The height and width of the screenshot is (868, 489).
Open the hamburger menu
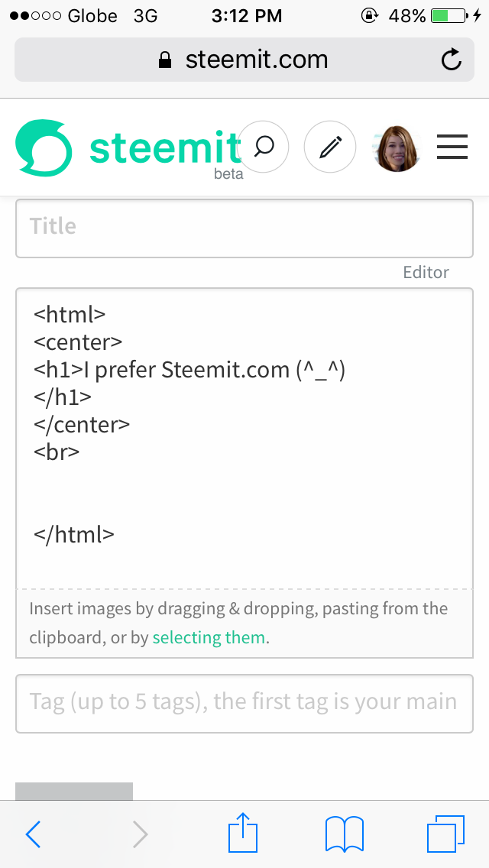point(452,147)
